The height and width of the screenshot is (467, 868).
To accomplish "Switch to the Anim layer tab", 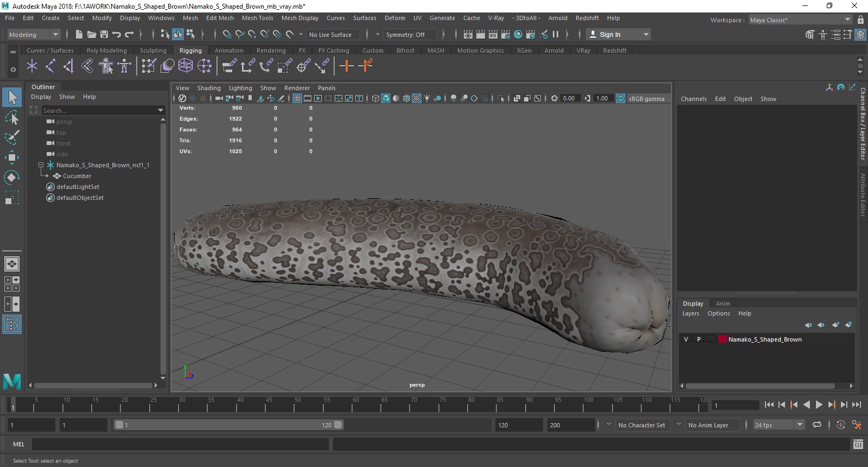I will point(723,304).
